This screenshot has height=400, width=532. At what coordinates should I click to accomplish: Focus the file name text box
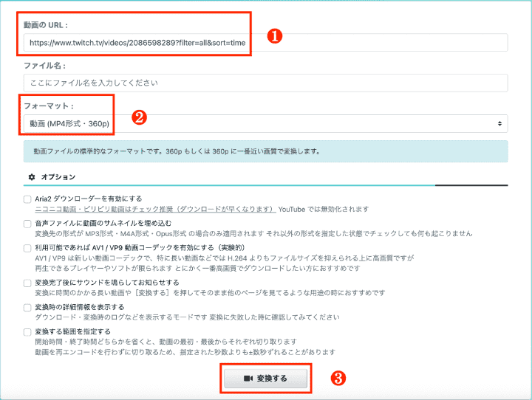(x=265, y=82)
